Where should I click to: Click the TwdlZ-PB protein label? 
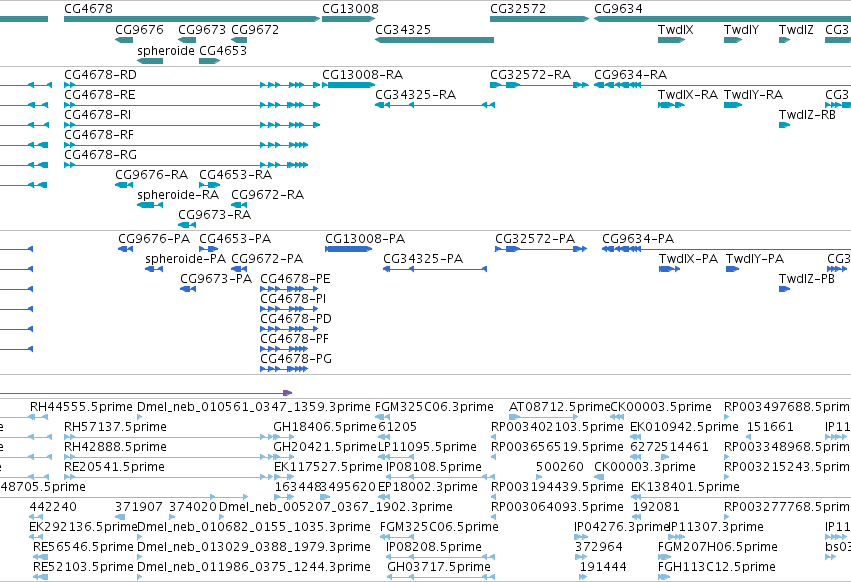pos(807,279)
